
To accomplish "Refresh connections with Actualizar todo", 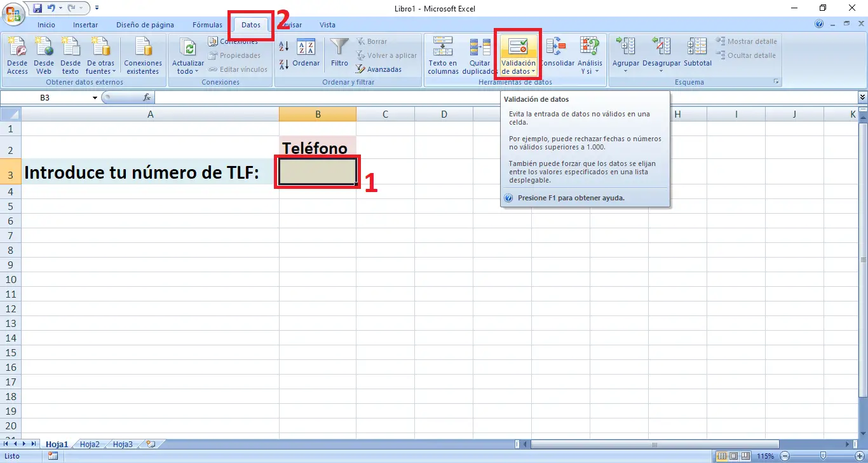I will [x=187, y=56].
